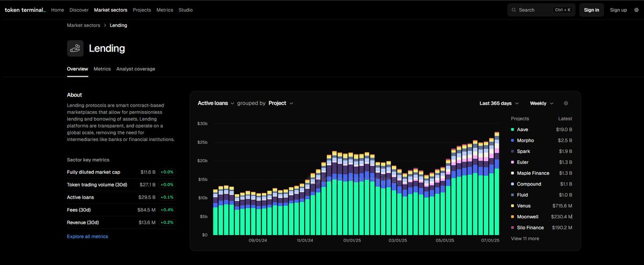Viewport: 644px width, 265px height.
Task: Click the rightmost tallest chart bar
Action: (497, 183)
